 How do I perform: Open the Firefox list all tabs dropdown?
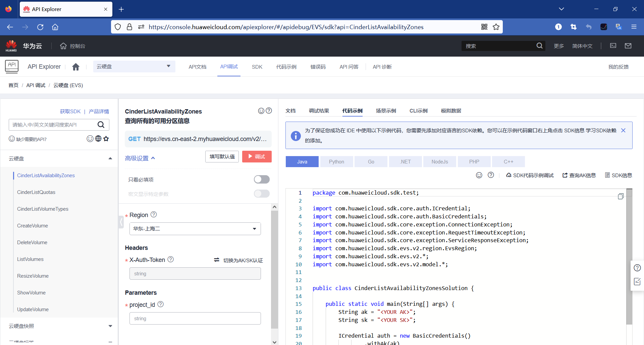(x=561, y=9)
